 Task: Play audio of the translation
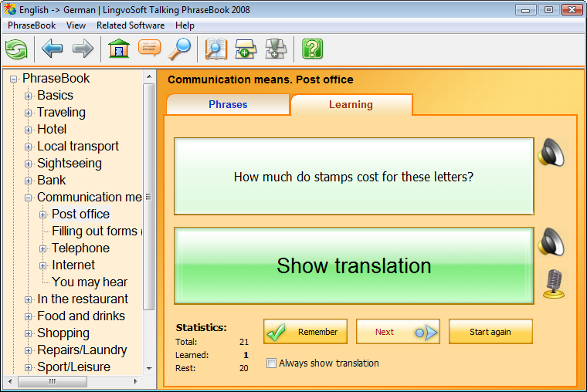551,242
